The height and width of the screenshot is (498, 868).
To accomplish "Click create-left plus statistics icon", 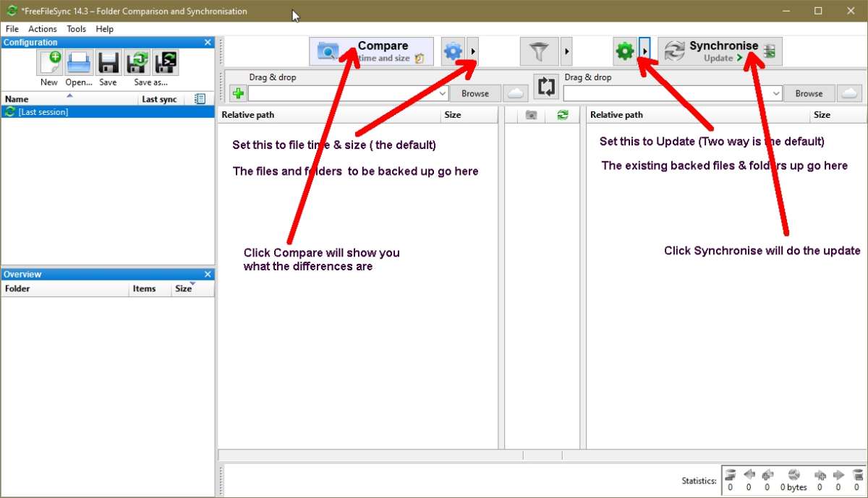I will tap(768, 475).
